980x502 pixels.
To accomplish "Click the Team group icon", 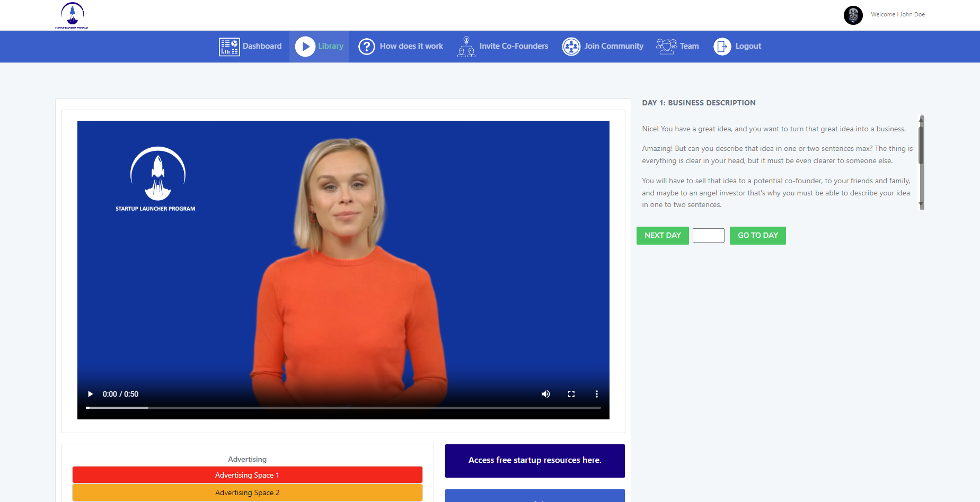I will [x=666, y=47].
